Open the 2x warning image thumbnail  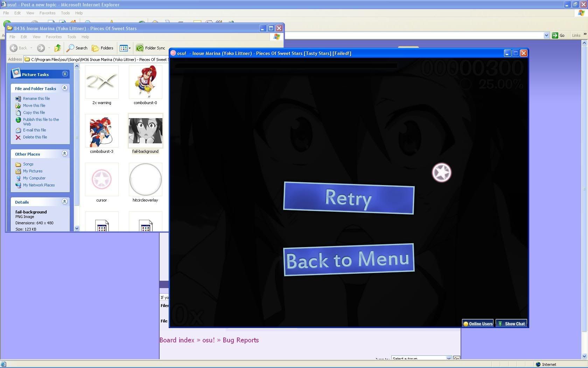point(101,82)
